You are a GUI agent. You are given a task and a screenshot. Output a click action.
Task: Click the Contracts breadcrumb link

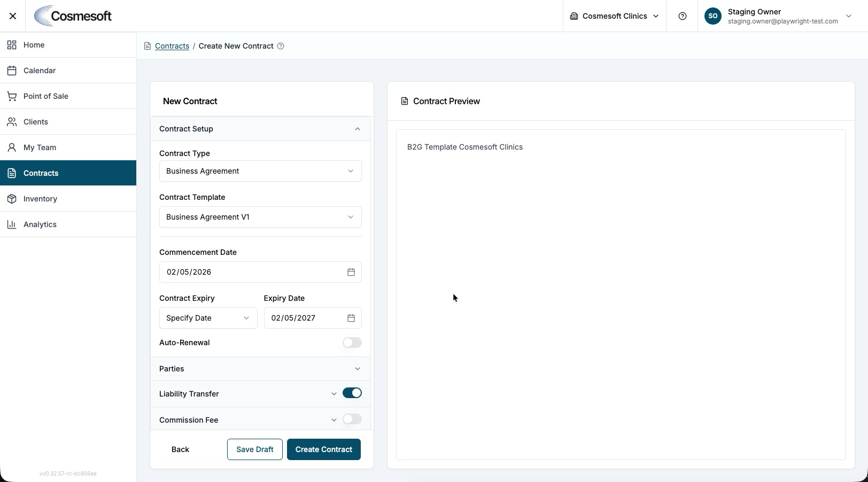click(172, 46)
